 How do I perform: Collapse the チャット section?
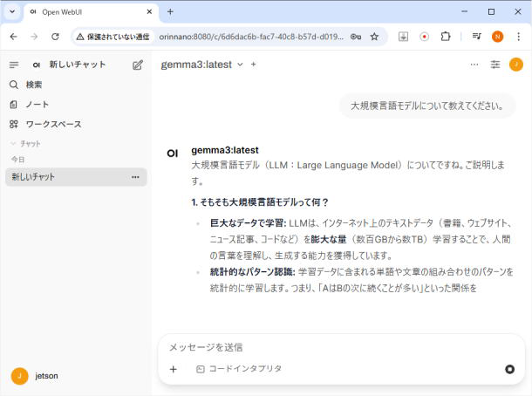(x=26, y=143)
